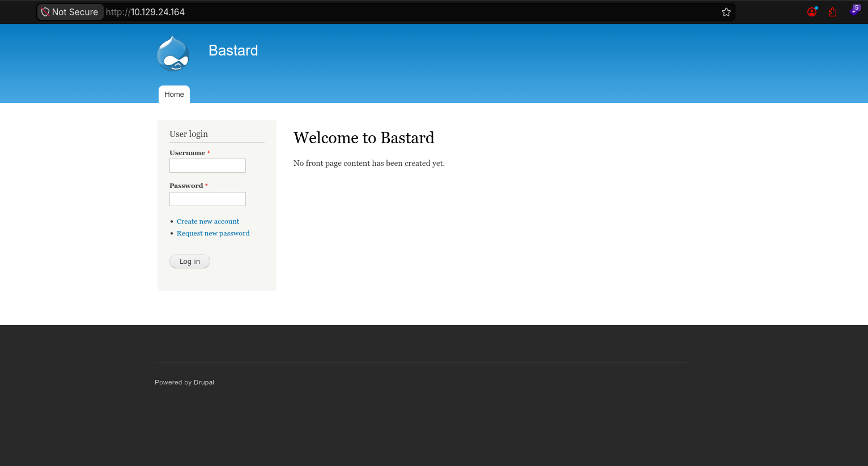Open the Create new account link
868x466 pixels.
point(208,221)
